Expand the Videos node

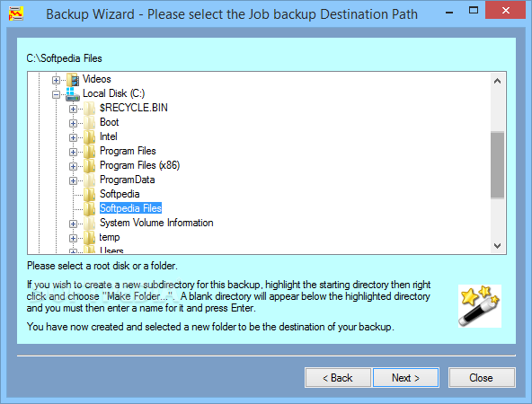(x=56, y=80)
